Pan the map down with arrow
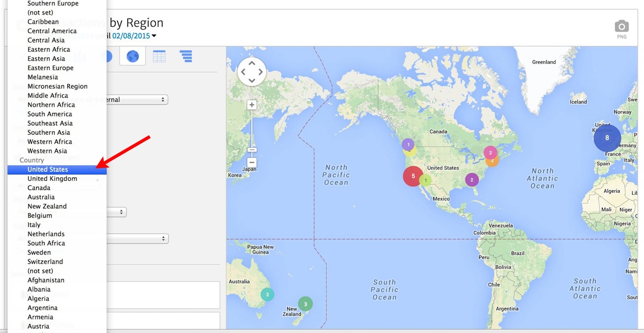Viewport: 644px width, 333px height. 252,80
